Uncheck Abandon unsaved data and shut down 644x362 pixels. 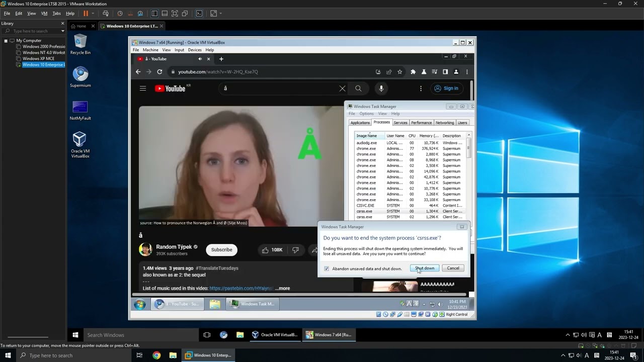click(327, 268)
